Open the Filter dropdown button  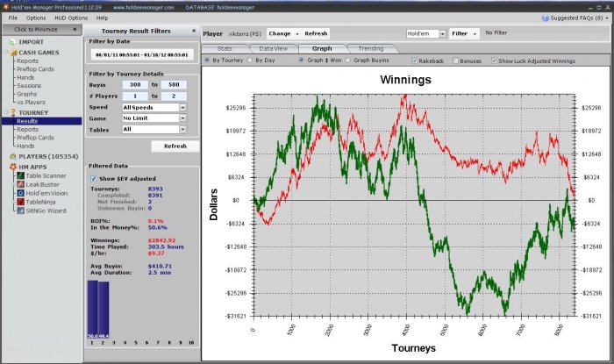(464, 33)
